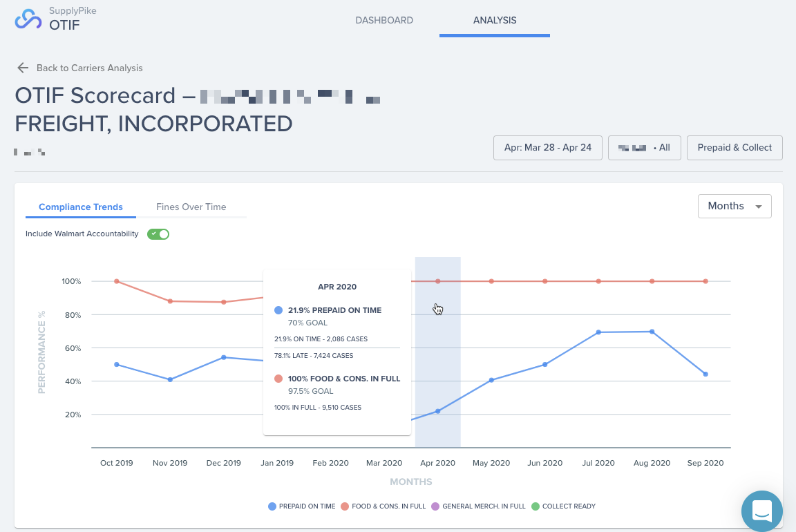
Task: Click Oct 2019 Food & Cons. red point
Action: (117, 281)
